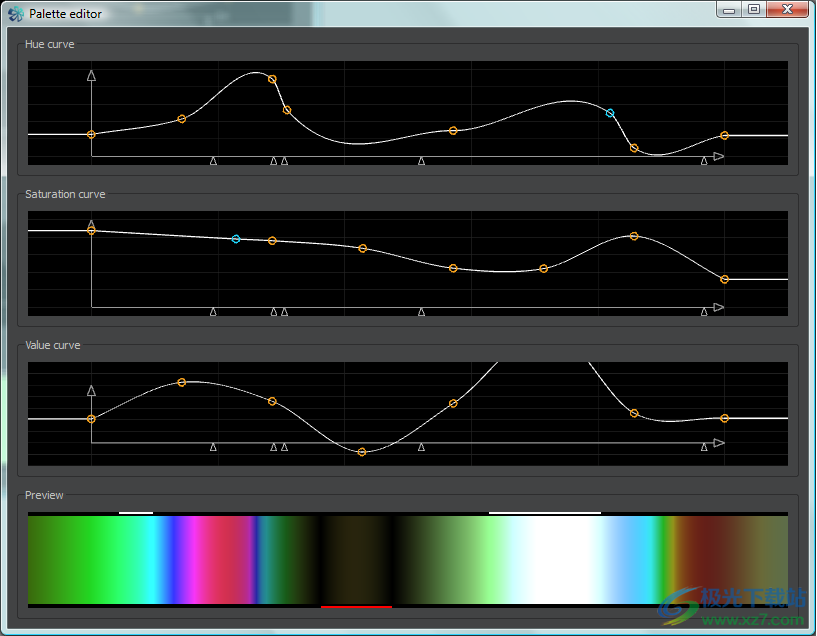Image resolution: width=817 pixels, height=636 pixels.
Task: Select the fourth point from left on the Saturation curve
Action: pos(363,248)
